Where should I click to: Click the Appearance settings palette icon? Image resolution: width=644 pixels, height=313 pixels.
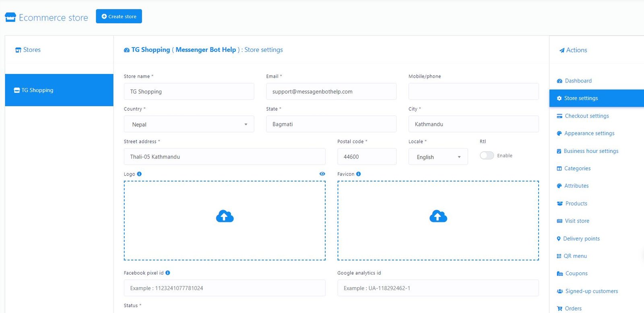click(559, 133)
